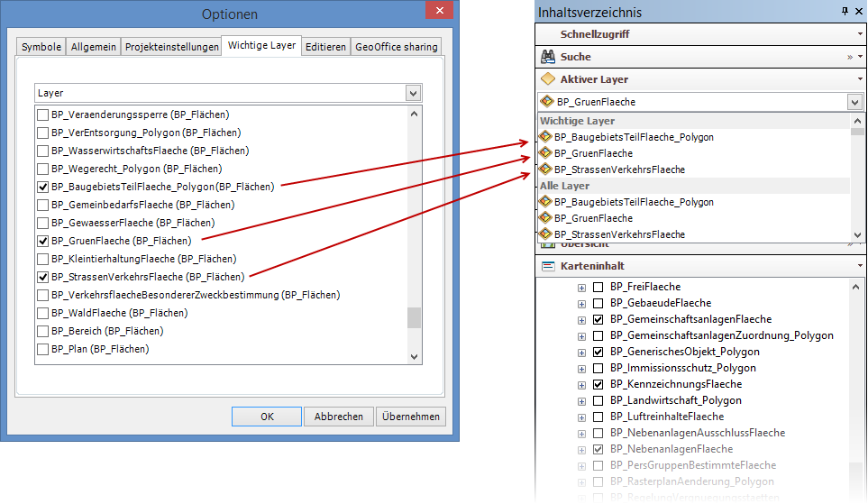
Task: Expand the BP_FreiFlaeche tree node
Action: 581,288
